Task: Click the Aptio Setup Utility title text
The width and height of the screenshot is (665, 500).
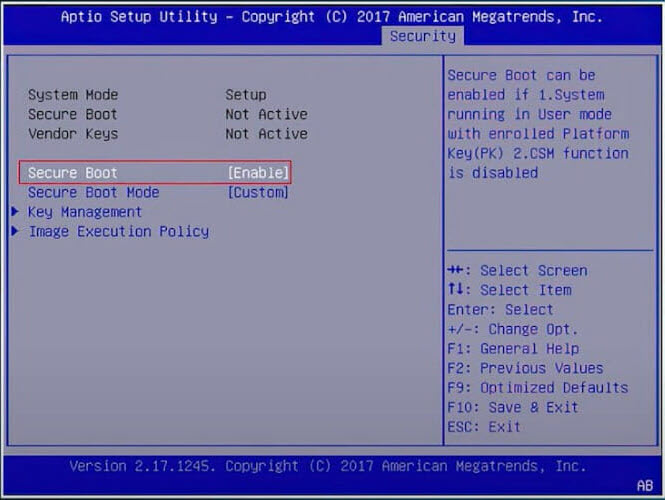Action: point(332,17)
